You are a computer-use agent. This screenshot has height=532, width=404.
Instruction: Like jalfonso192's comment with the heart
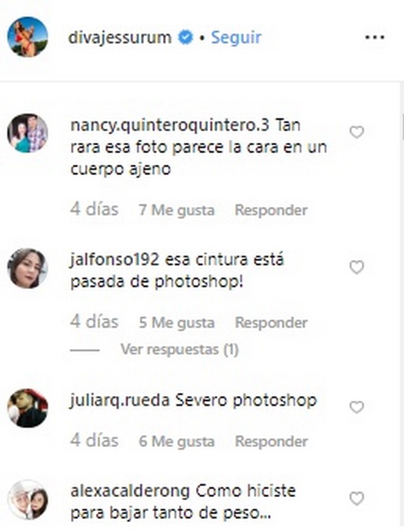[356, 267]
